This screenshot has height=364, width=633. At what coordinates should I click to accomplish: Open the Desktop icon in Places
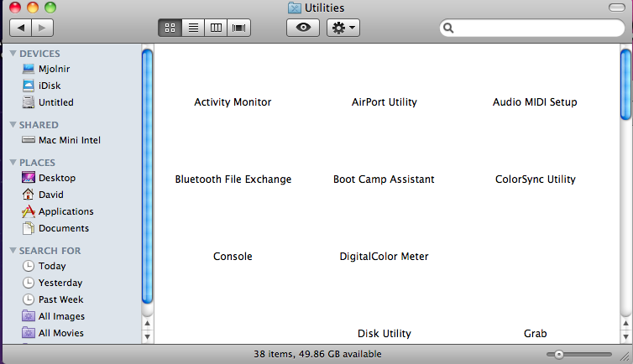(29, 177)
